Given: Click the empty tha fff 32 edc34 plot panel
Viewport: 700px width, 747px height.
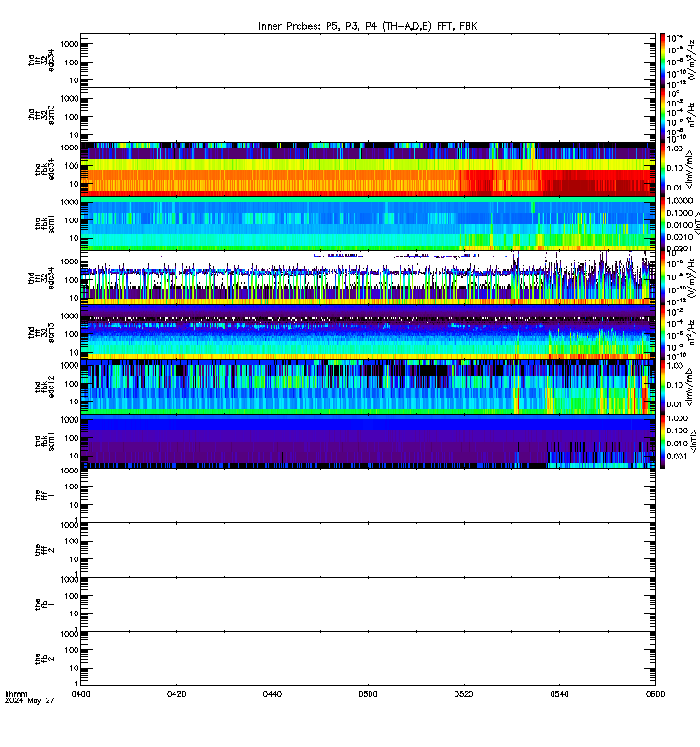Looking at the screenshot, I should tap(368, 60).
